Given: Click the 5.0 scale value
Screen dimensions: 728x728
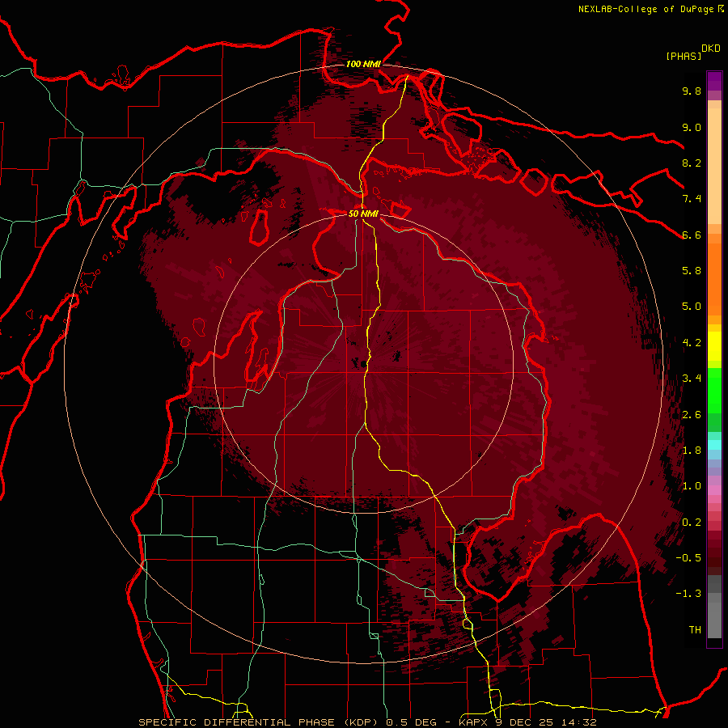Looking at the screenshot, I should [692, 307].
